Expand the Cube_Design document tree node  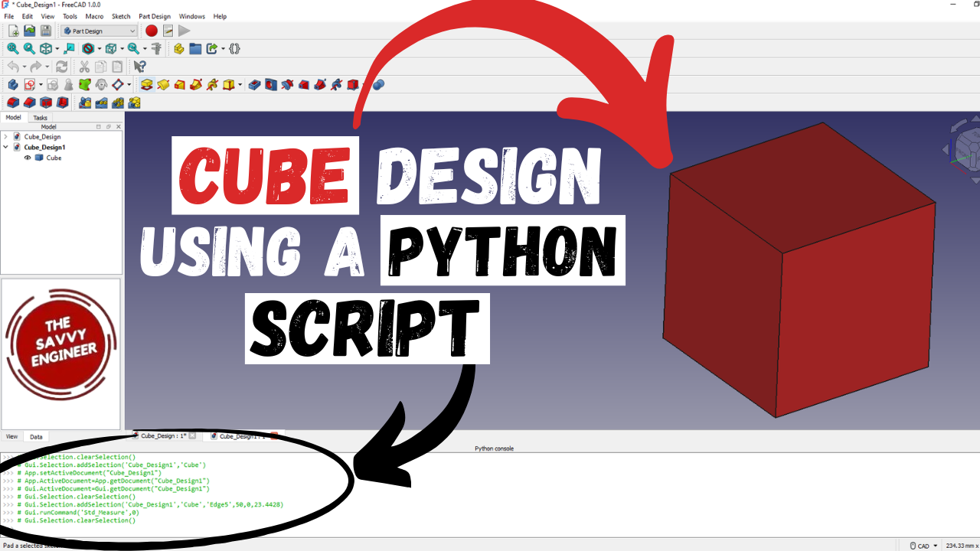coord(6,137)
